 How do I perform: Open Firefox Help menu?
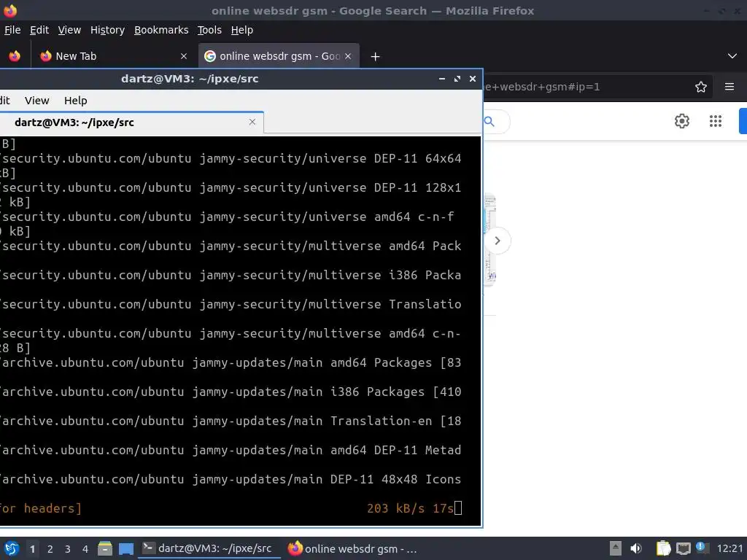tap(241, 30)
